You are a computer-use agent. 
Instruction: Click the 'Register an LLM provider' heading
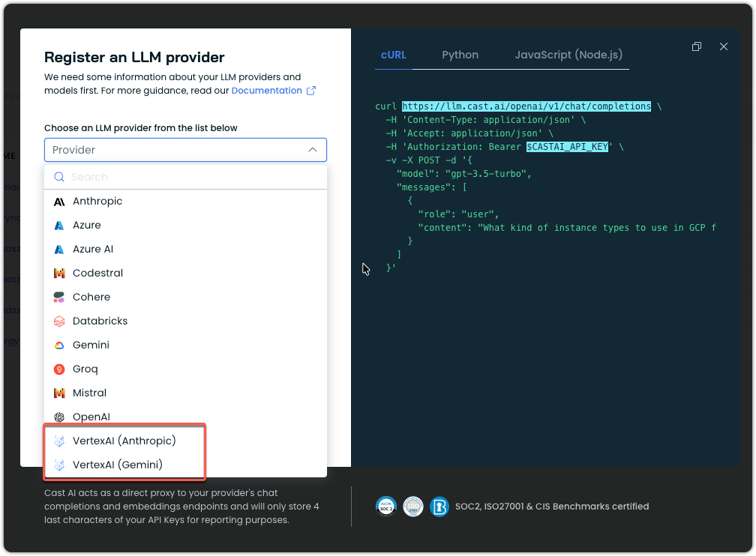coord(134,58)
